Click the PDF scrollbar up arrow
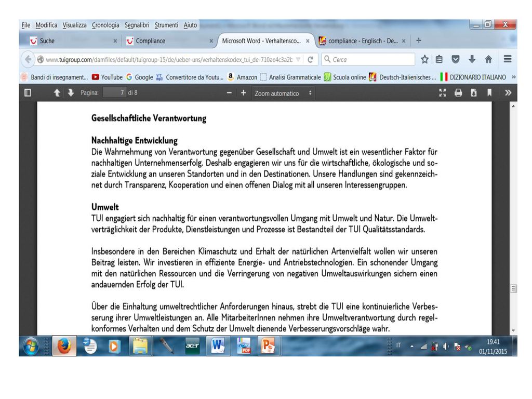The image size is (532, 399). 513,106
